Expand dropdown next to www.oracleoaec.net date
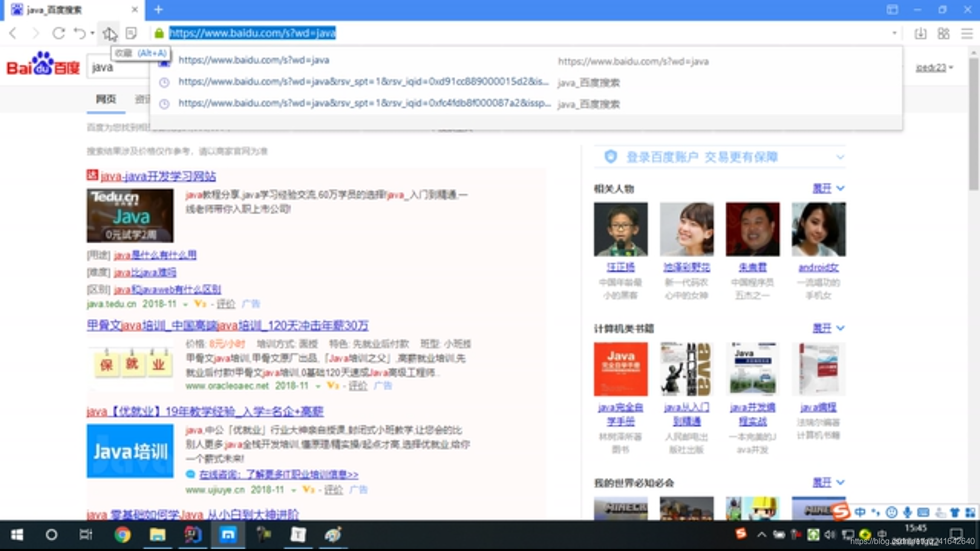This screenshot has width=980, height=551. click(x=318, y=386)
